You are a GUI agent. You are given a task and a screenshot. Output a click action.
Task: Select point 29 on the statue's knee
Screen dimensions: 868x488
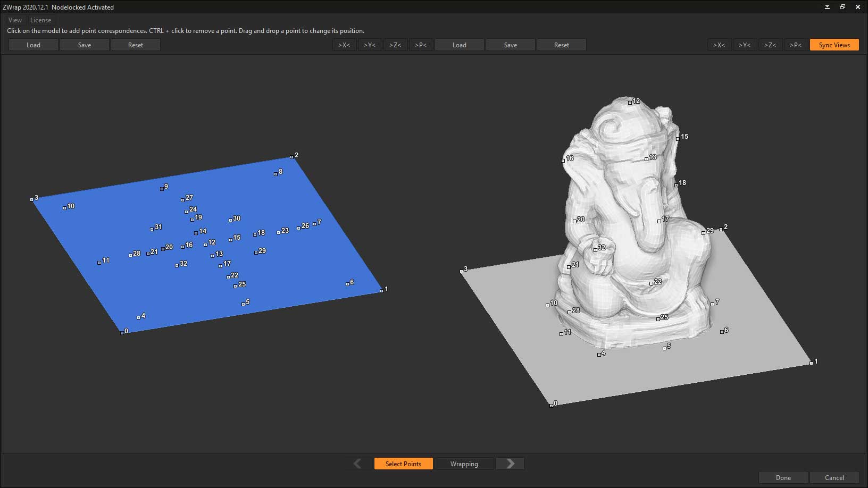(703, 232)
